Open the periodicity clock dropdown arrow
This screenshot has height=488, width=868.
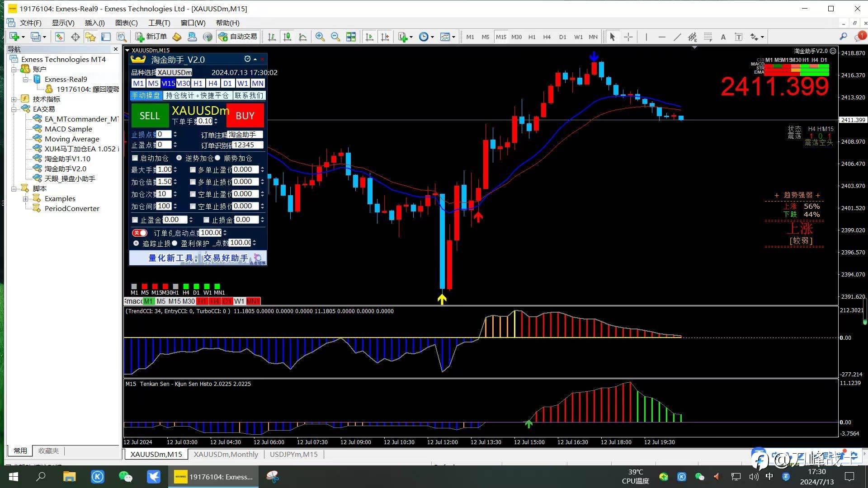point(433,38)
